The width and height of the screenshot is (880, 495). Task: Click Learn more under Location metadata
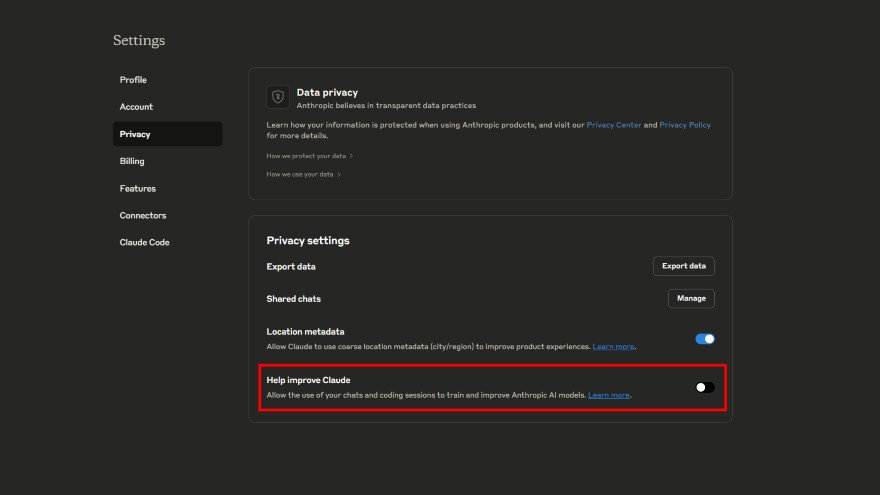click(613, 347)
